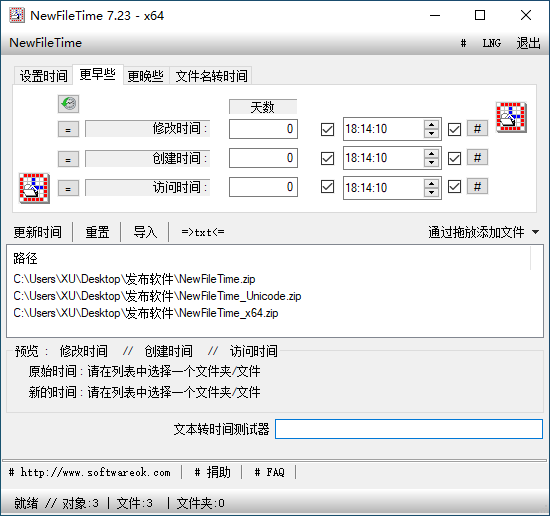Open the LNG language menu
This screenshot has height=516, width=550.
(x=491, y=43)
